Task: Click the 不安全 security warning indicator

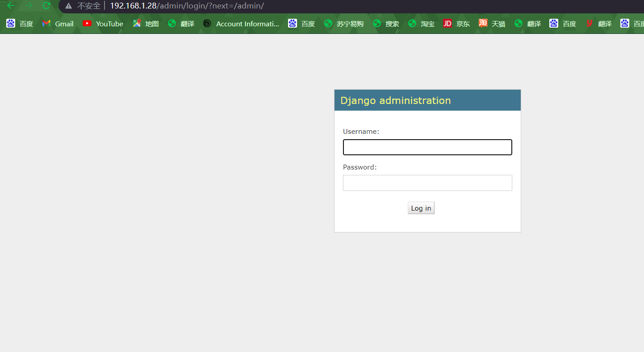Action: (x=83, y=6)
